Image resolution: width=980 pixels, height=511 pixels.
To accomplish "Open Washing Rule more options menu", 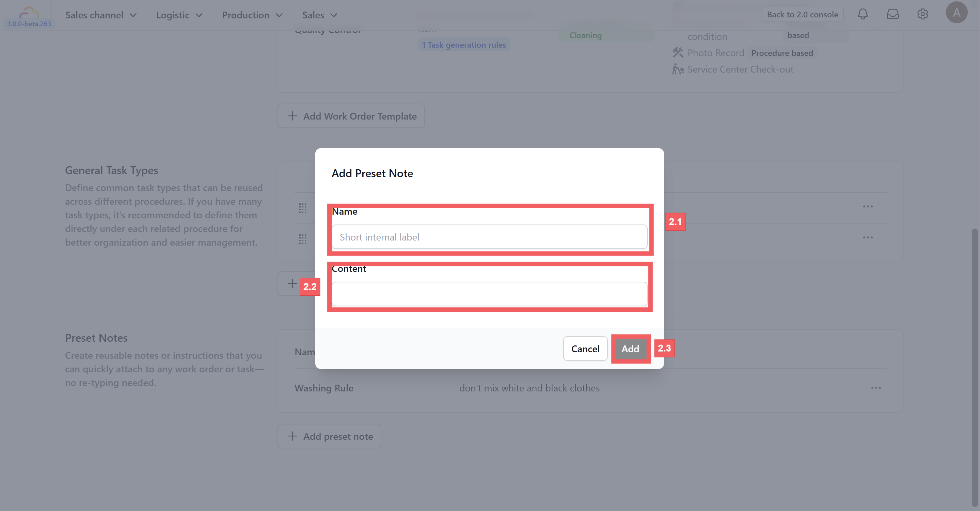I will (876, 388).
